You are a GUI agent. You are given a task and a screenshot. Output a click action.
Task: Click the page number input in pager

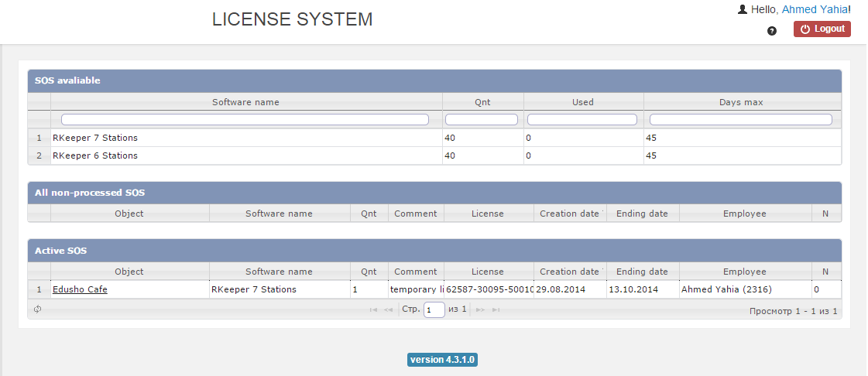tap(434, 309)
